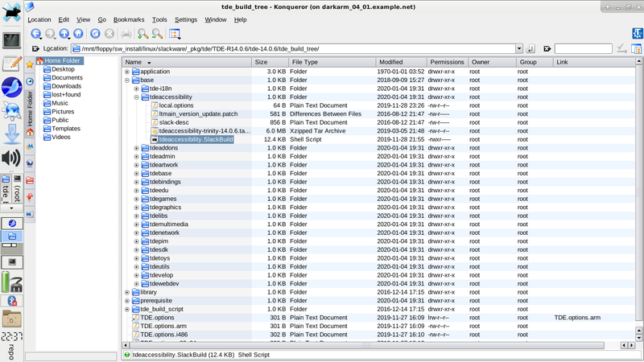Sort files by the Size column header
Viewport: 644px width, 362px height.
click(261, 62)
